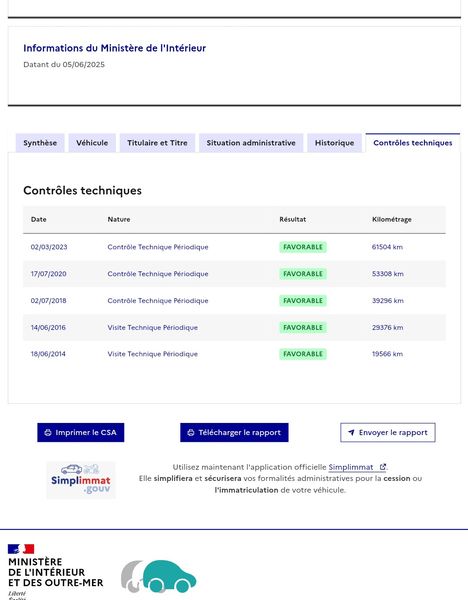The width and height of the screenshot is (468, 600).
Task: Go to the Historique tab
Action: click(334, 143)
